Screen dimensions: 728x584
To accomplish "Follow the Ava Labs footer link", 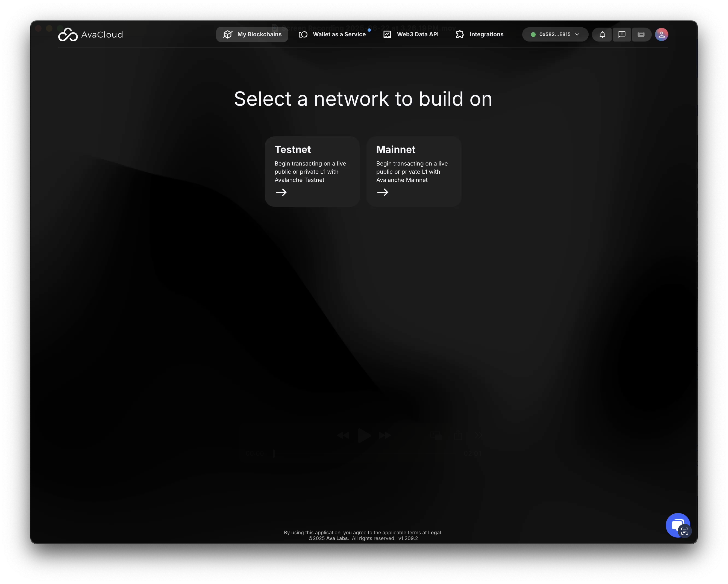I will (x=337, y=538).
